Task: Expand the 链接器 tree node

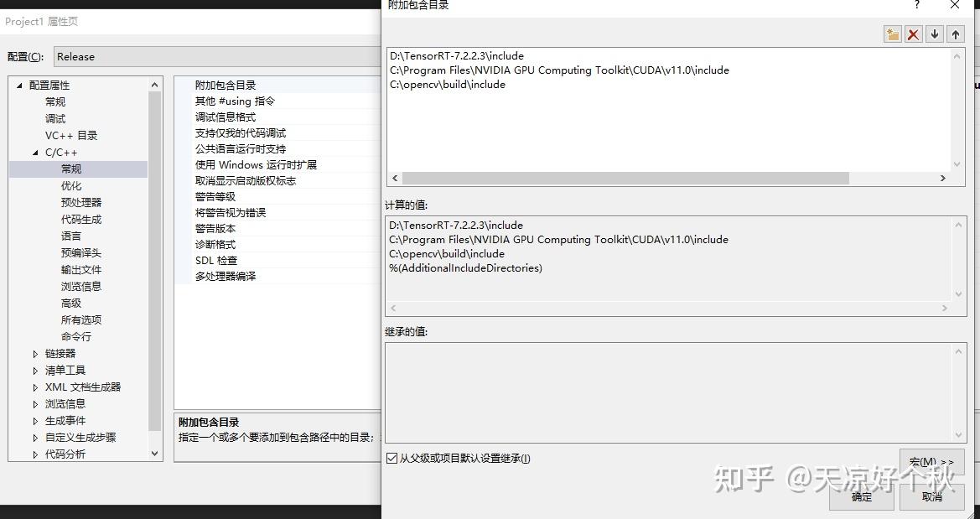Action: 35,353
